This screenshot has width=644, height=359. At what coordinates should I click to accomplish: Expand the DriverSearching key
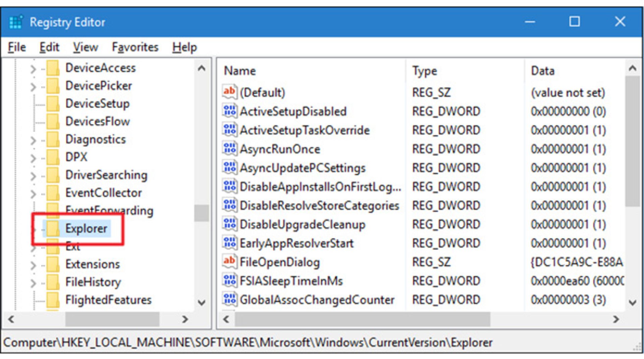(33, 176)
